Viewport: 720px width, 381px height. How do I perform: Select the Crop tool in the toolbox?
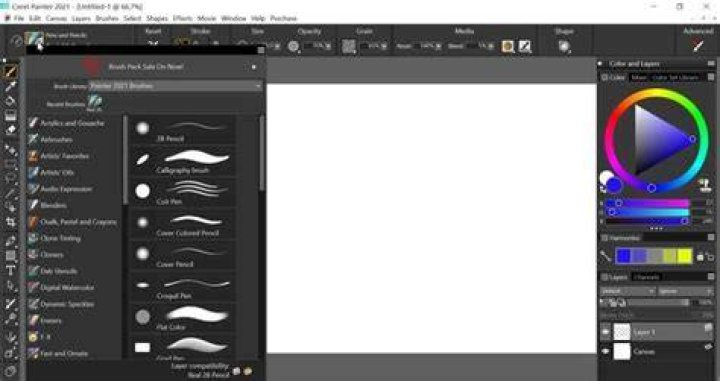click(10, 222)
